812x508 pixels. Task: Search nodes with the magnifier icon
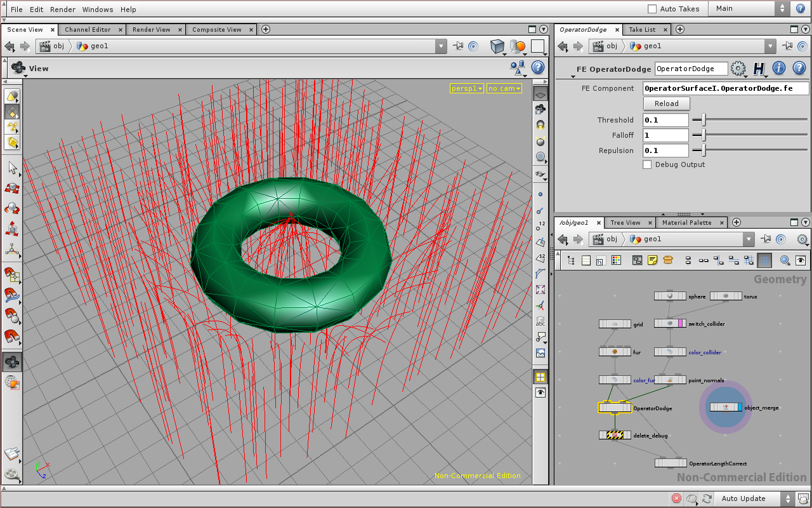[x=785, y=260]
